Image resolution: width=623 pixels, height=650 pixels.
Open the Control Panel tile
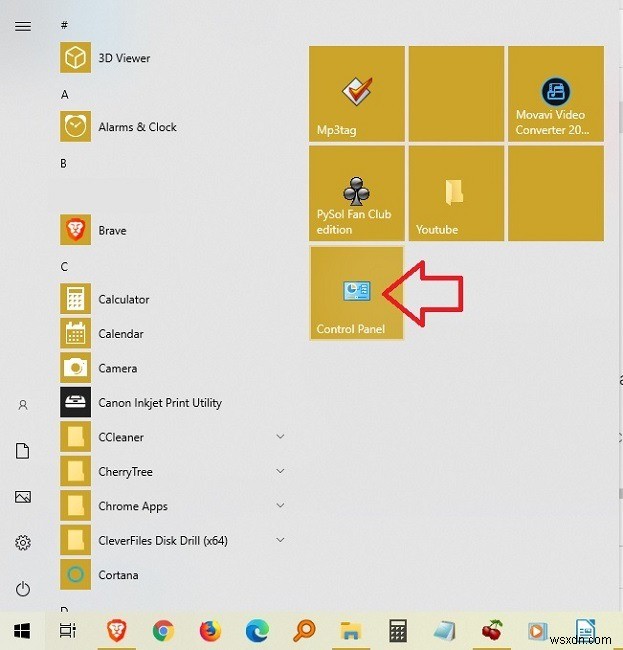[356, 293]
